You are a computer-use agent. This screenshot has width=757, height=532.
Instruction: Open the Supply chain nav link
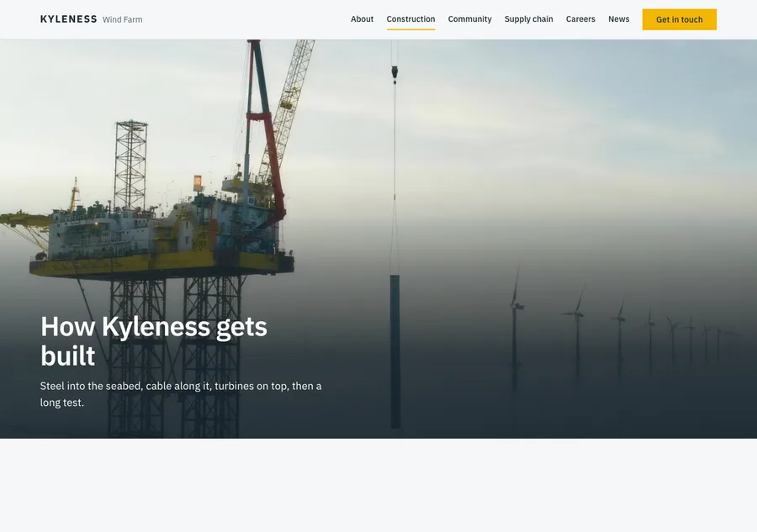(x=529, y=19)
